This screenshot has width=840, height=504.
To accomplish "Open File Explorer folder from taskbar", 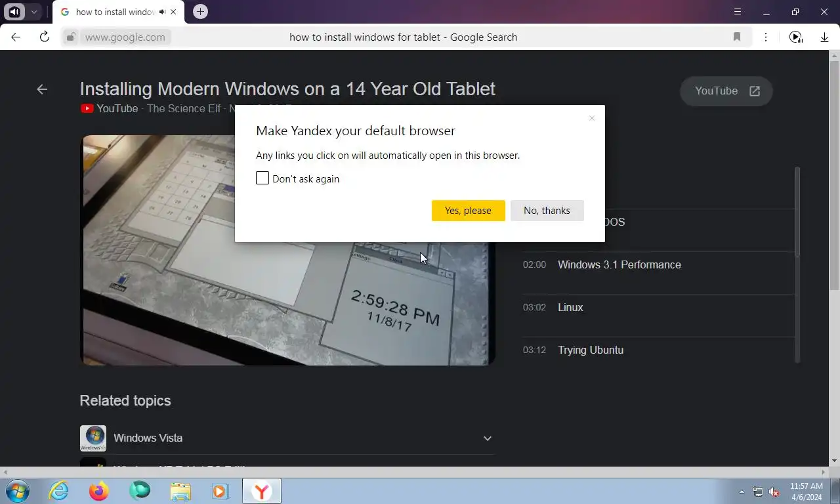I will tap(180, 491).
